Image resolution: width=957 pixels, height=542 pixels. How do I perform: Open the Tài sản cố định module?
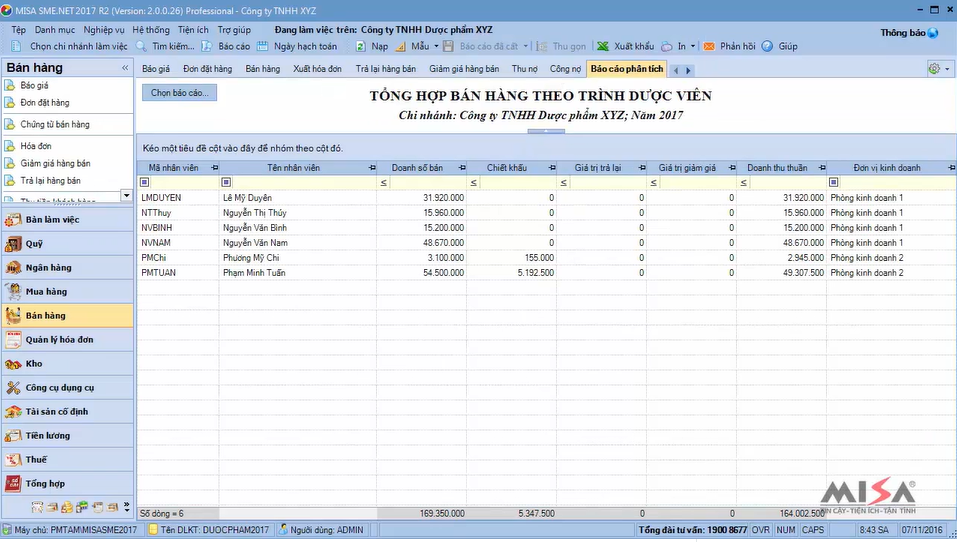pyautogui.click(x=67, y=411)
